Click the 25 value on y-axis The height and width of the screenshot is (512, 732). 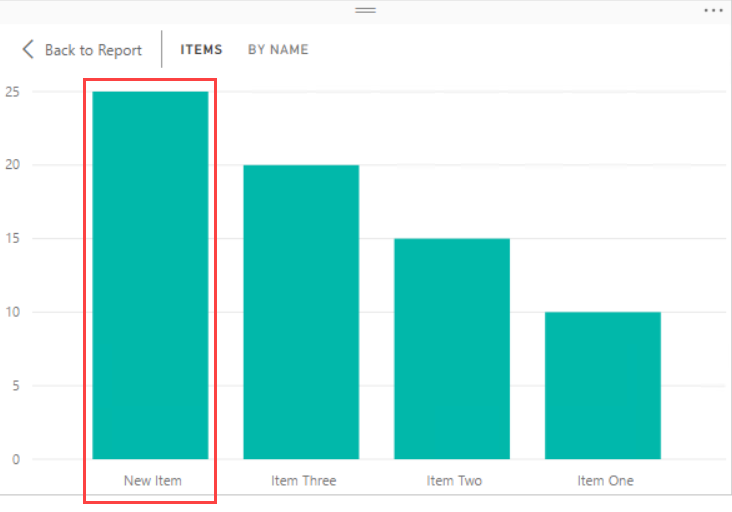[x=13, y=92]
